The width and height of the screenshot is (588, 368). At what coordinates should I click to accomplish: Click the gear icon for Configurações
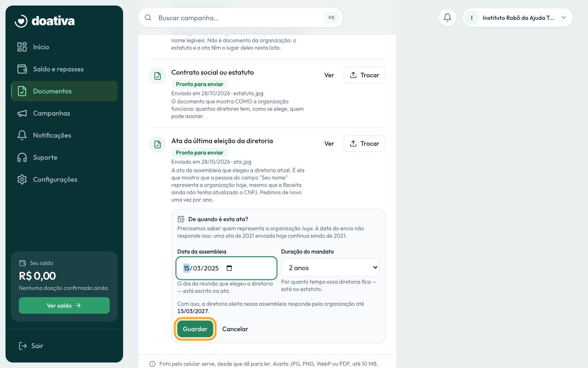point(22,180)
